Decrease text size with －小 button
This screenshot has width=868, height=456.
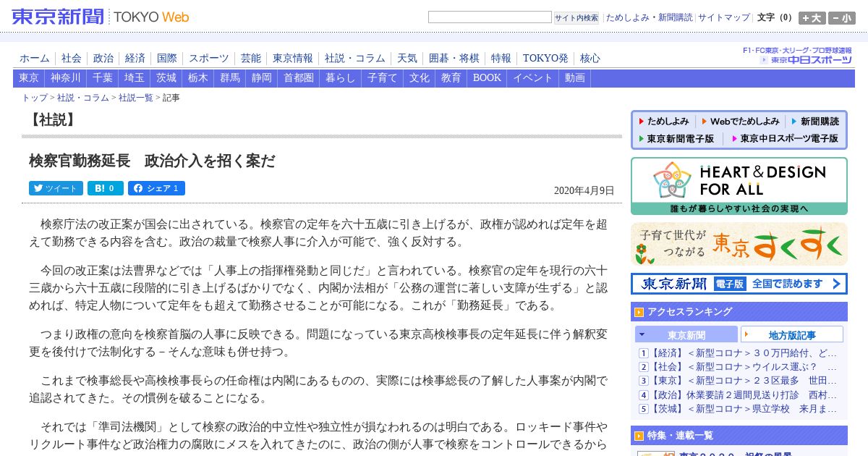pos(842,18)
